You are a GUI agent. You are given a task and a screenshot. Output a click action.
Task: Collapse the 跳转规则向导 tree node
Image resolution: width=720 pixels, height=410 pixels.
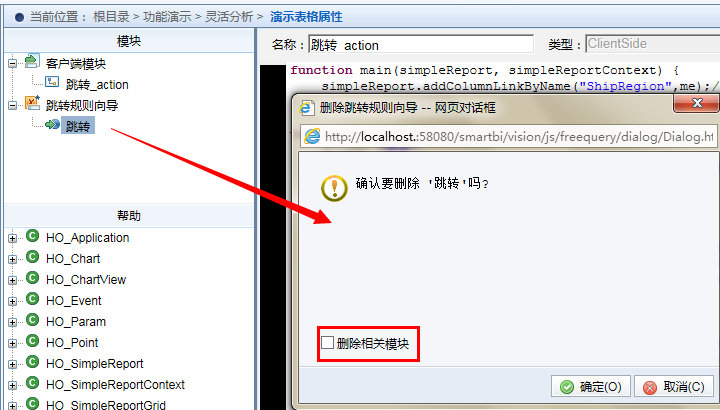click(x=12, y=106)
